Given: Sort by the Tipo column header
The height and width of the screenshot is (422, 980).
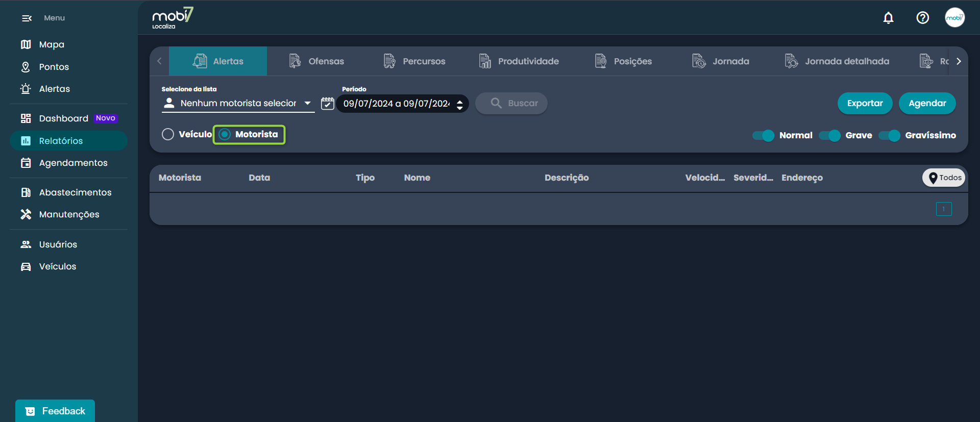Looking at the screenshot, I should coord(365,178).
